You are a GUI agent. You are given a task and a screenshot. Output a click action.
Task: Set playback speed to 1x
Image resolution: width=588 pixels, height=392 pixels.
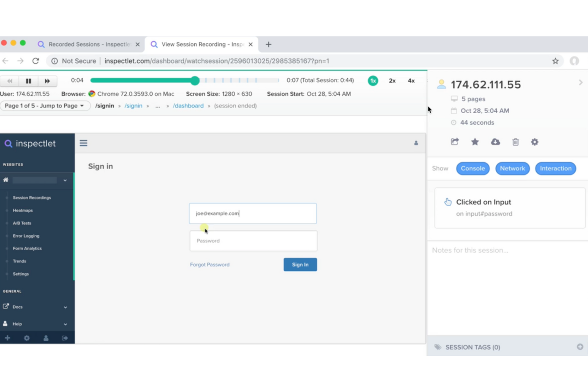pyautogui.click(x=373, y=81)
